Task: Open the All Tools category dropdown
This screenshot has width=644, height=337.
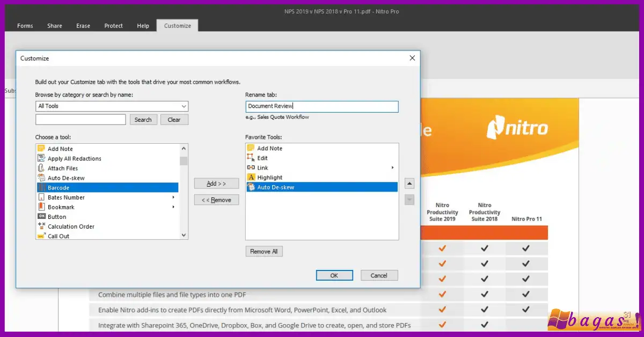Action: (x=112, y=106)
